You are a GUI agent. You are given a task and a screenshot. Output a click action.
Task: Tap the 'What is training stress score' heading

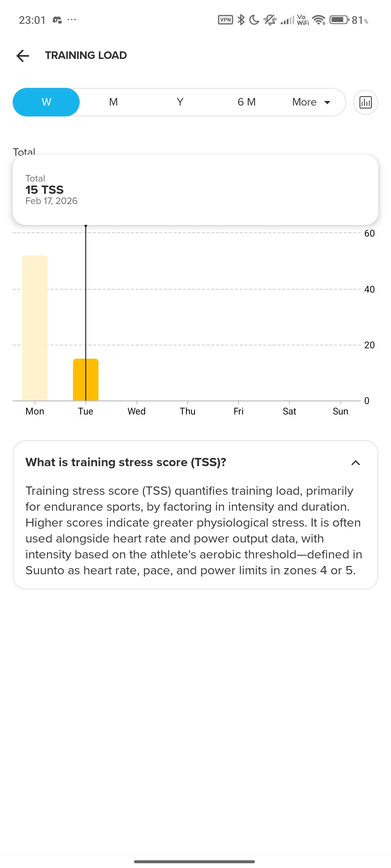[126, 462]
